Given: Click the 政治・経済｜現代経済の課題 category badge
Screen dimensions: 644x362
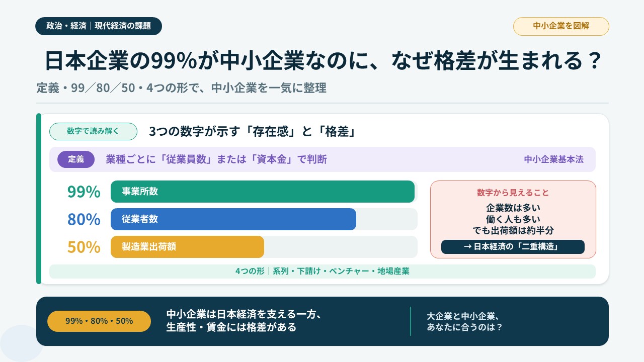Looking at the screenshot, I should [99, 26].
